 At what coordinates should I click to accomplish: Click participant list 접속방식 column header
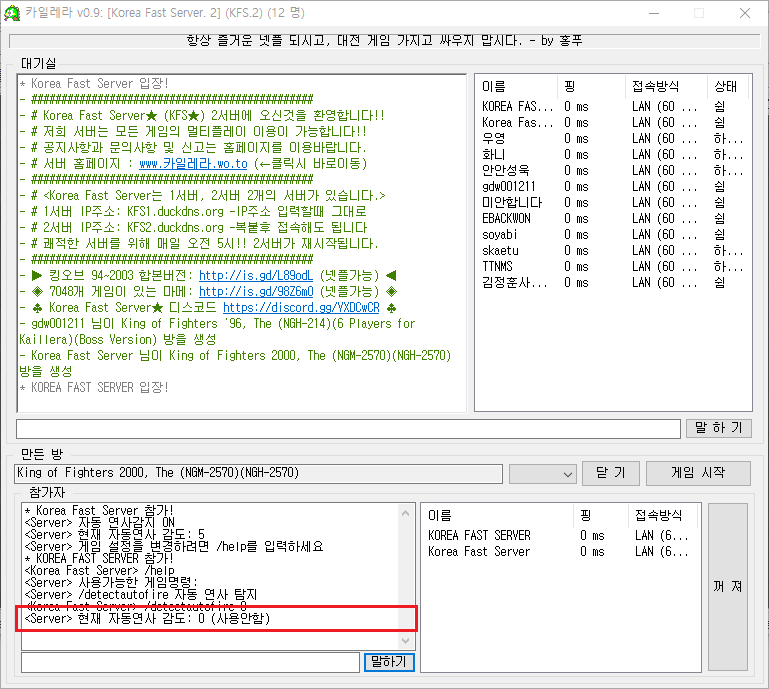point(663,515)
